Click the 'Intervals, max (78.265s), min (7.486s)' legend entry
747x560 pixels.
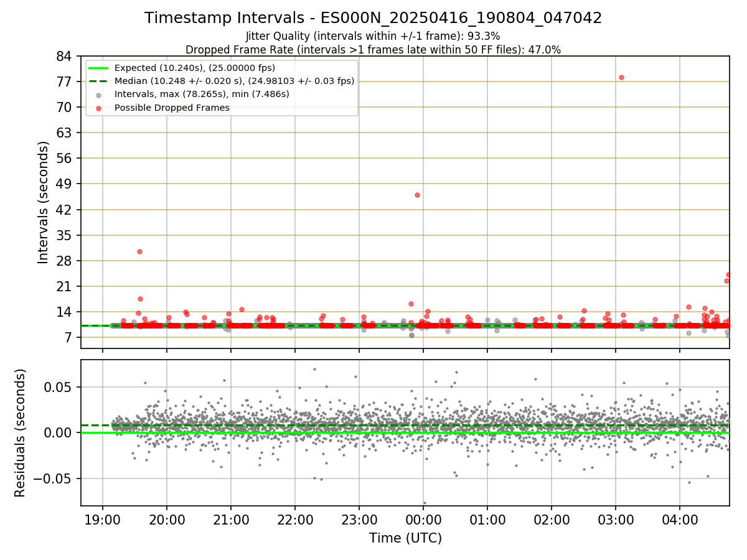pyautogui.click(x=202, y=94)
